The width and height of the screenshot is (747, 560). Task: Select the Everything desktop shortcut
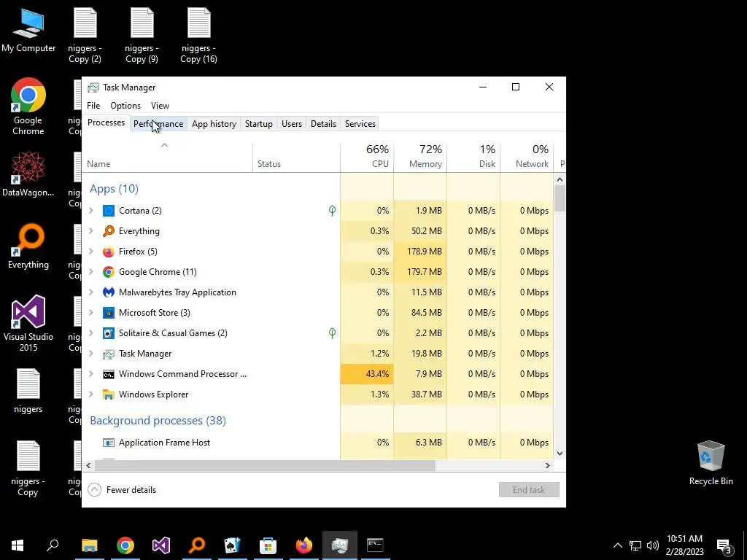point(28,246)
